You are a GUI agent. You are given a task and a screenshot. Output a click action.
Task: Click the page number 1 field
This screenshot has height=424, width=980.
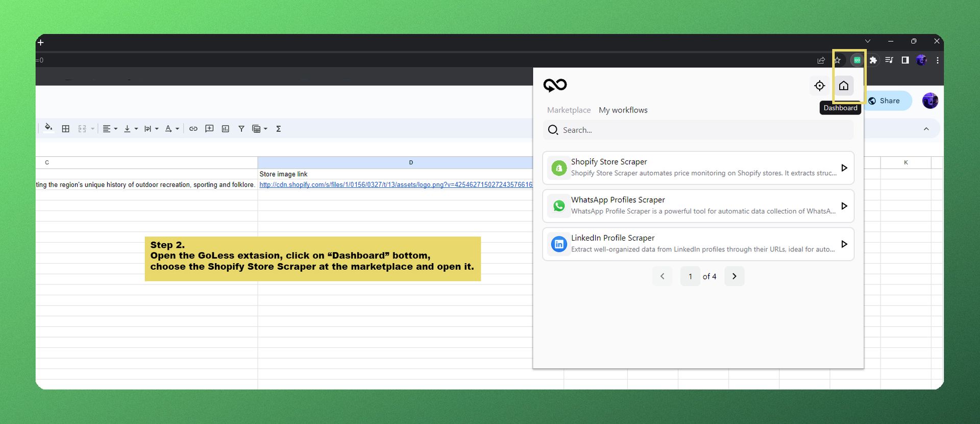coord(690,276)
